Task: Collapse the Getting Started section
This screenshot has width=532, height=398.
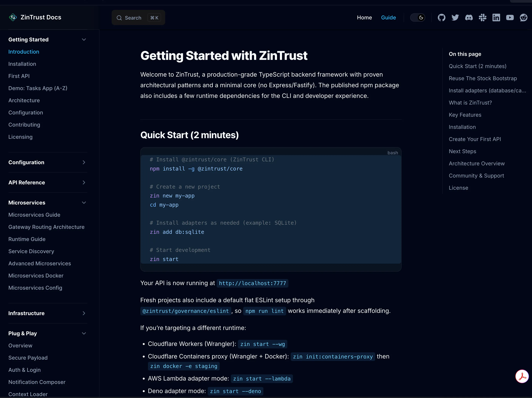Action: [x=84, y=40]
